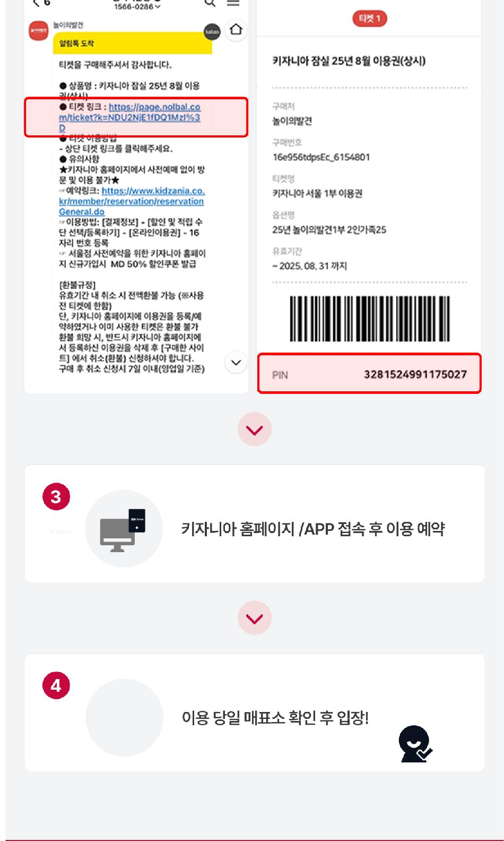Click the PIN number field 3281524991175027
The height and width of the screenshot is (841, 504).
tap(370, 374)
